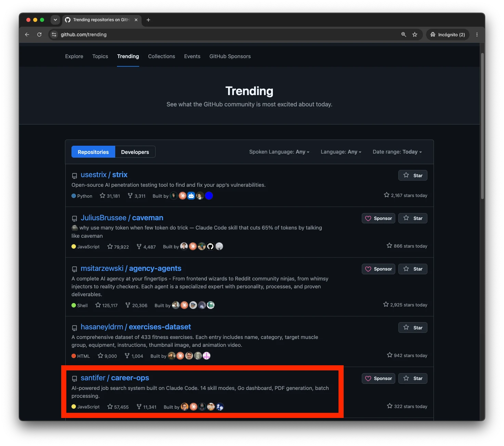Open agency-agents stargazers count 125,117

(x=106, y=305)
